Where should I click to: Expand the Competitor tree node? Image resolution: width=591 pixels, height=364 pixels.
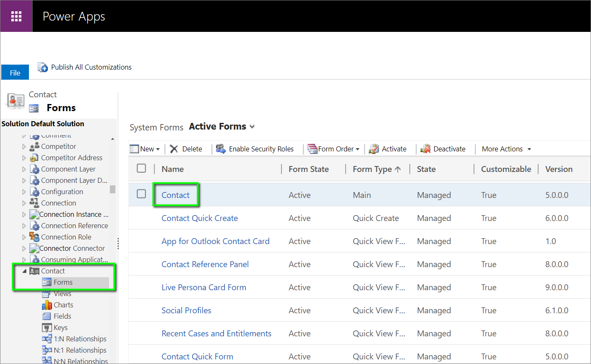24,147
